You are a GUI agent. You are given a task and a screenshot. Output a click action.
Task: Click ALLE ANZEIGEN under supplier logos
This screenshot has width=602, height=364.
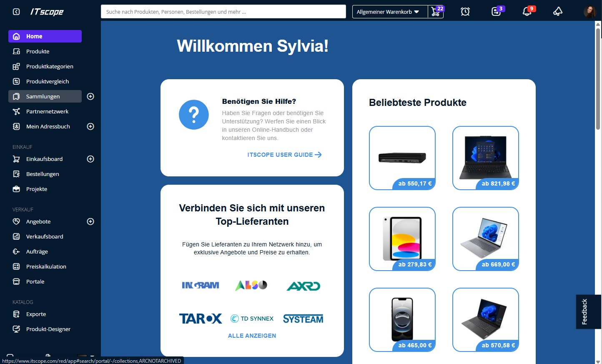point(252,336)
